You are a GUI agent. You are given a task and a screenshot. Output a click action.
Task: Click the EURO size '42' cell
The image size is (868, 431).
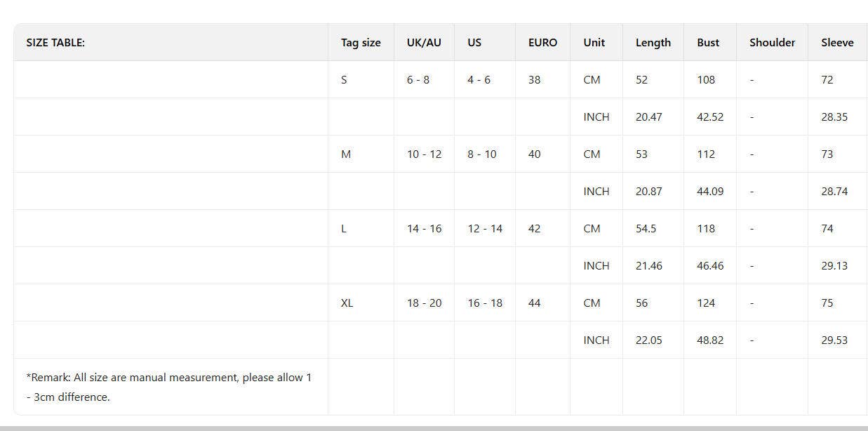pos(534,229)
